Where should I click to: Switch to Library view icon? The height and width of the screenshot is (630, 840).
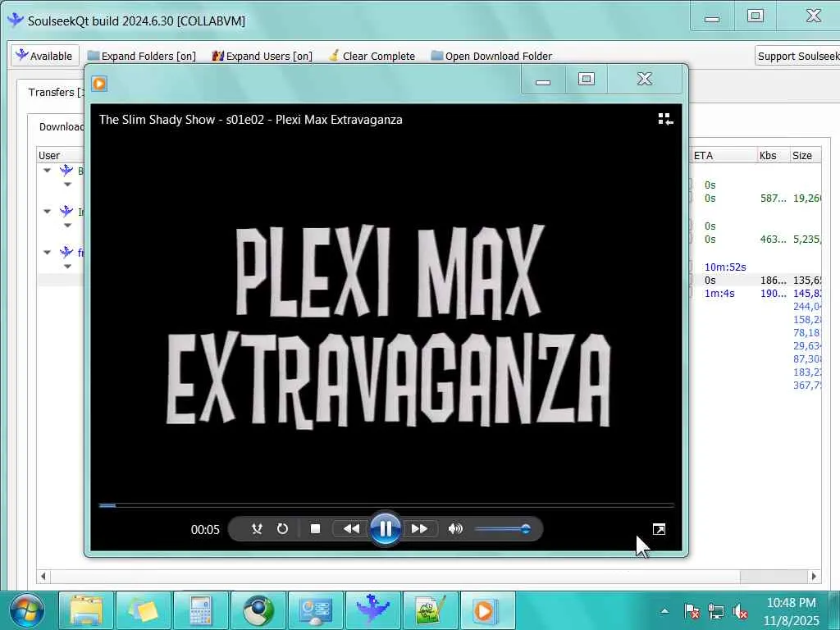coord(665,119)
